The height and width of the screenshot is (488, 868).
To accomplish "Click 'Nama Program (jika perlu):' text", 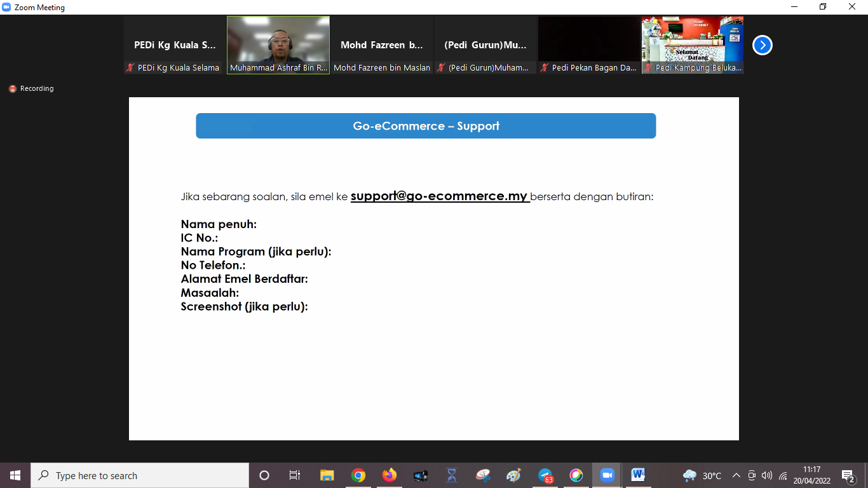I will pyautogui.click(x=256, y=252).
